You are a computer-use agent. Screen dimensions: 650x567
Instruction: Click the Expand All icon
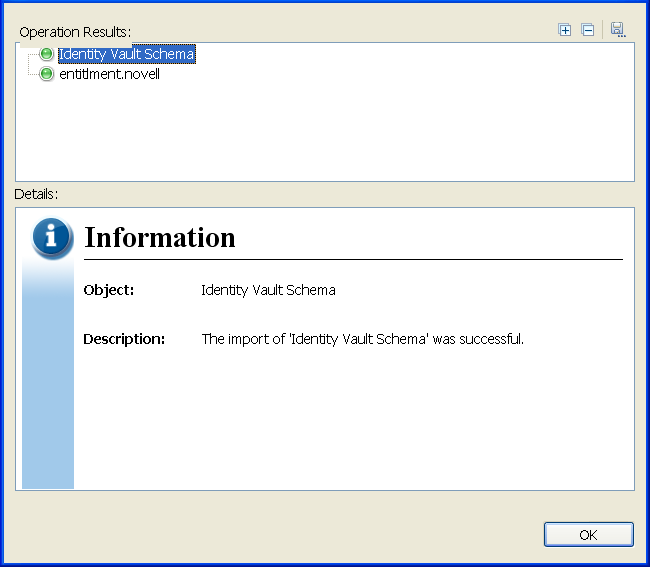(564, 30)
